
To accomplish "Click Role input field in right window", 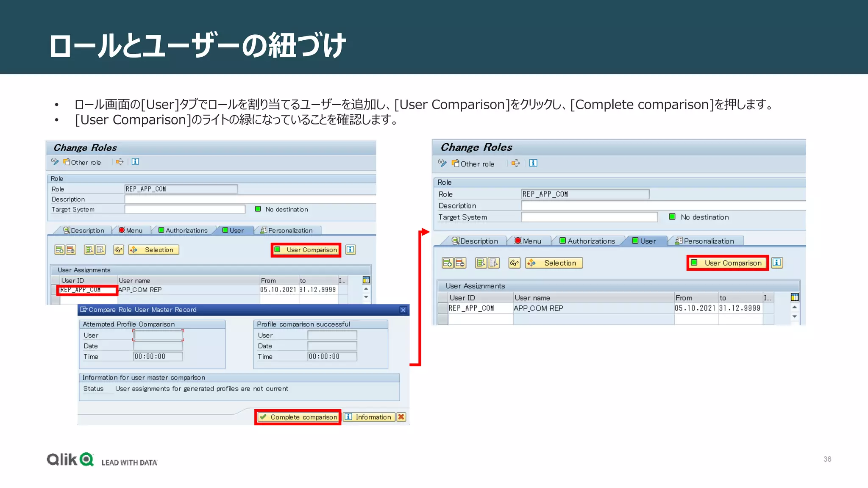I will pyautogui.click(x=585, y=194).
